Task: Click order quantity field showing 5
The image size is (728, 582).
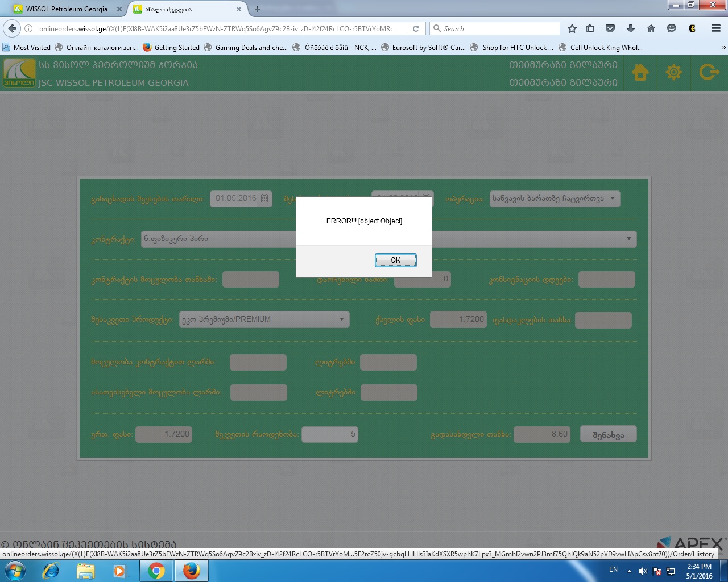Action: point(330,434)
